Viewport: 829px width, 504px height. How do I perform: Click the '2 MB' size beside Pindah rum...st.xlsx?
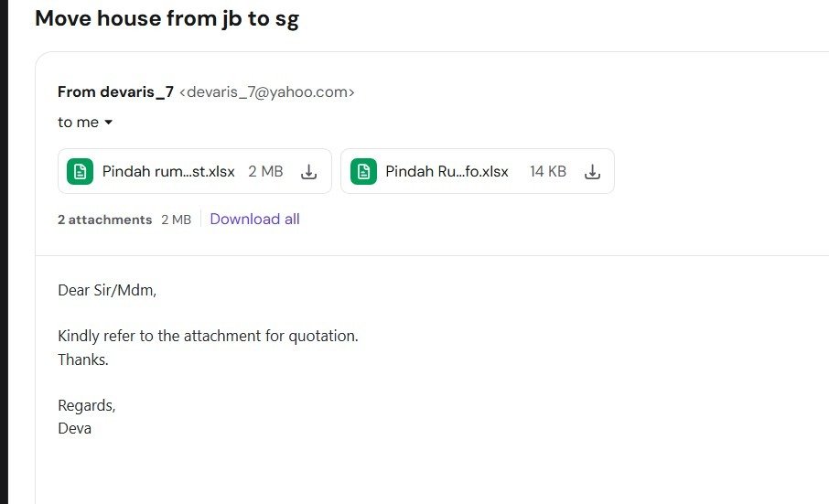[x=265, y=172]
